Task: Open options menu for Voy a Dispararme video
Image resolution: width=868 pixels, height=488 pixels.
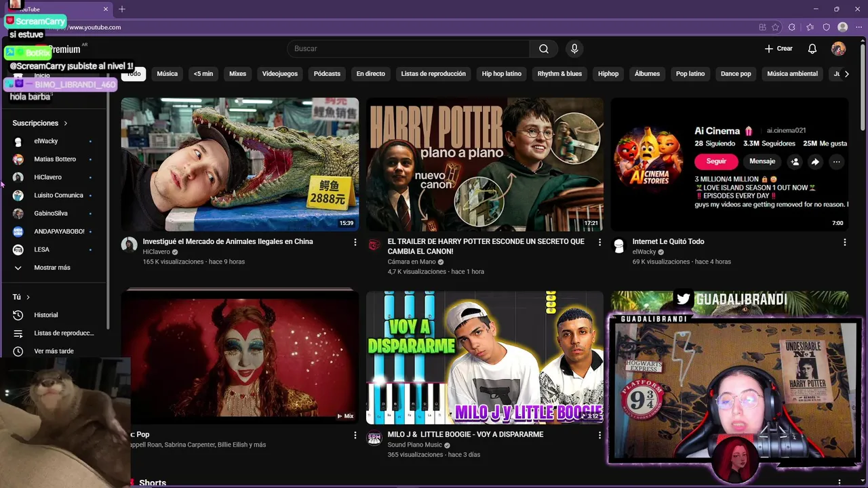Action: [x=599, y=435]
